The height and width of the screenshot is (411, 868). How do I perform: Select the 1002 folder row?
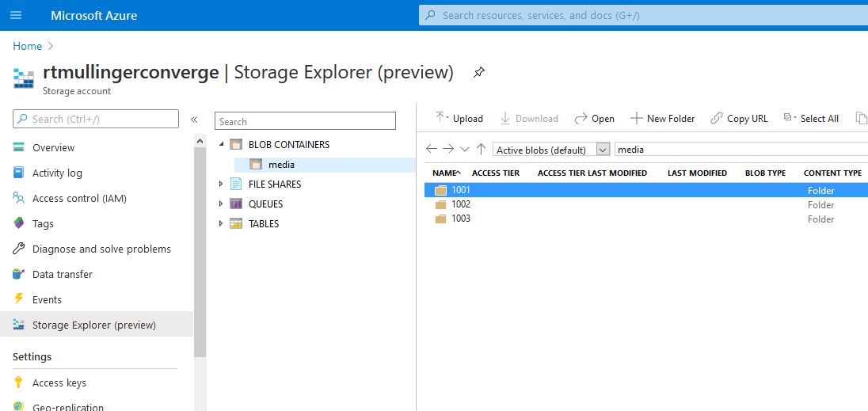point(646,204)
